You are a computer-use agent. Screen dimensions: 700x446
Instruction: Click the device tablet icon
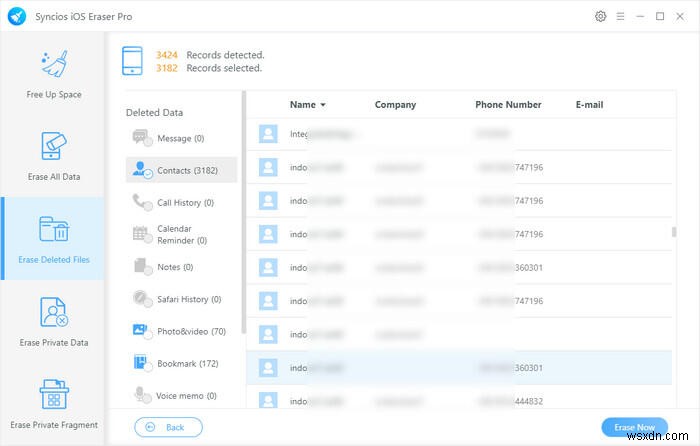[x=132, y=61]
